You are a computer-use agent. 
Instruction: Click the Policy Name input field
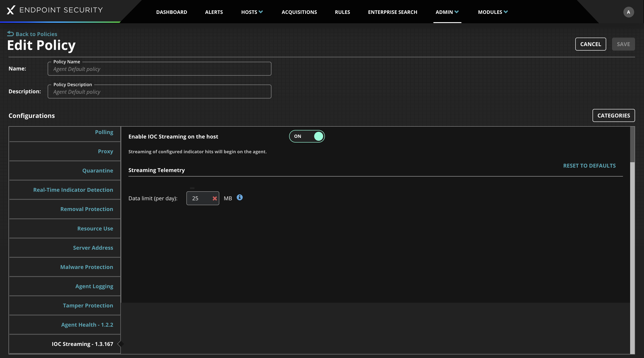pyautogui.click(x=160, y=69)
